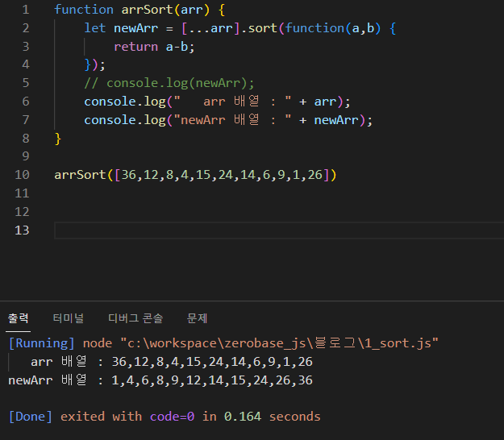Click line number 6 in the gutter
Screen dimensions: 504x440
26,102
